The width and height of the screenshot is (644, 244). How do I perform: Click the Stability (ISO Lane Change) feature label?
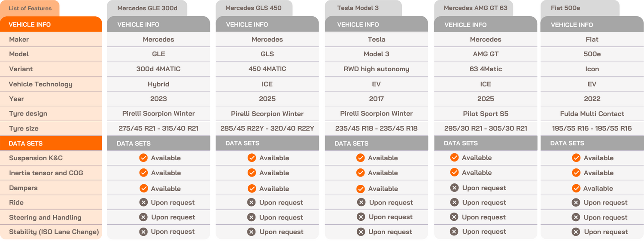click(x=54, y=232)
